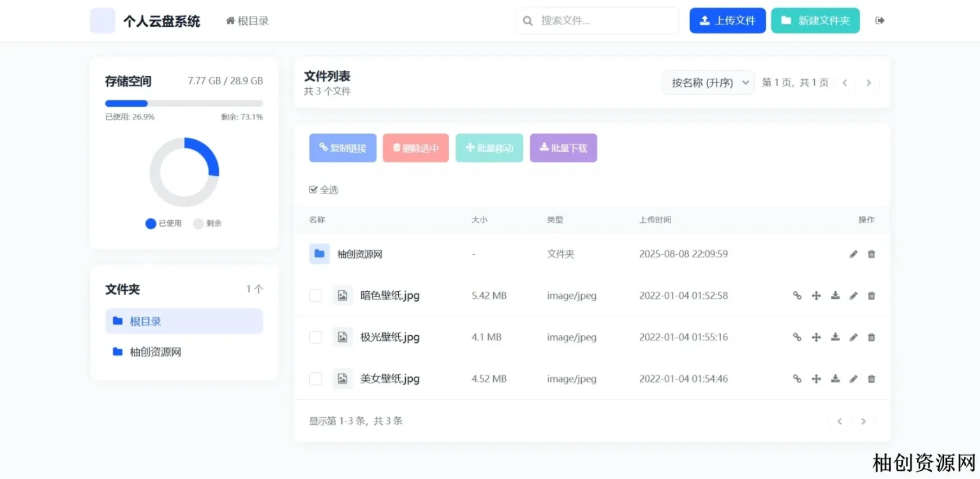Click previous page arrow at list bottom
This screenshot has height=479, width=980.
tap(840, 421)
